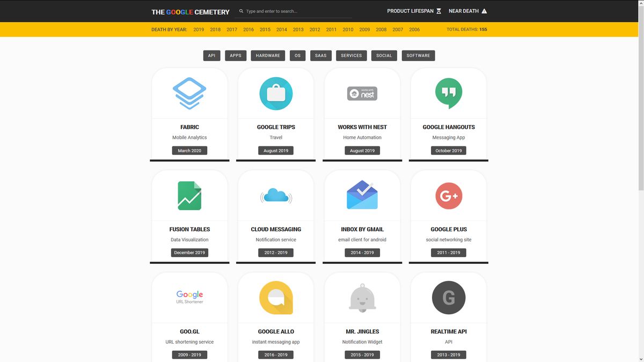This screenshot has height=362, width=644.
Task: Select the Cloud Messaging blue cloud icon
Action: tap(276, 195)
